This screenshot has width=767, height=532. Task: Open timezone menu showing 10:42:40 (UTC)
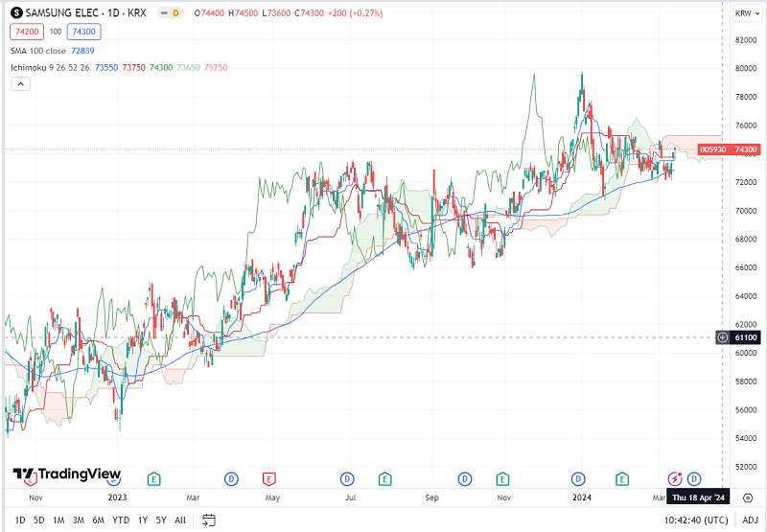(x=688, y=520)
